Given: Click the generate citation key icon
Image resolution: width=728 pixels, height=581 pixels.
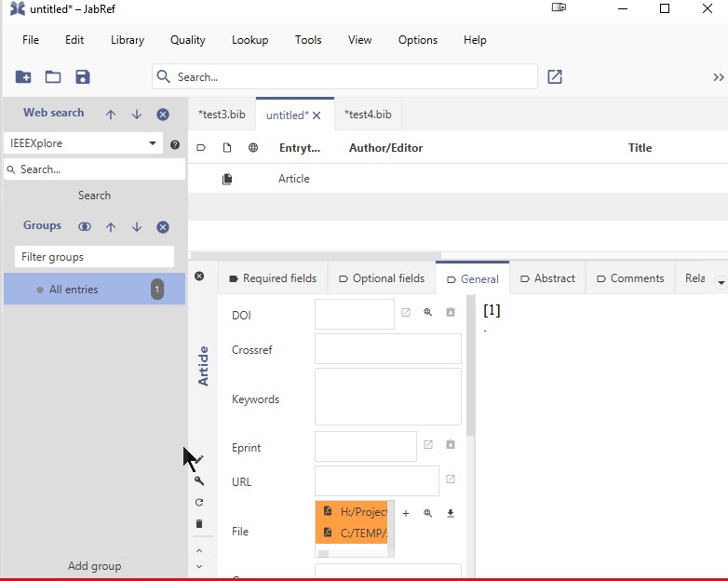Looking at the screenshot, I should pos(199,480).
